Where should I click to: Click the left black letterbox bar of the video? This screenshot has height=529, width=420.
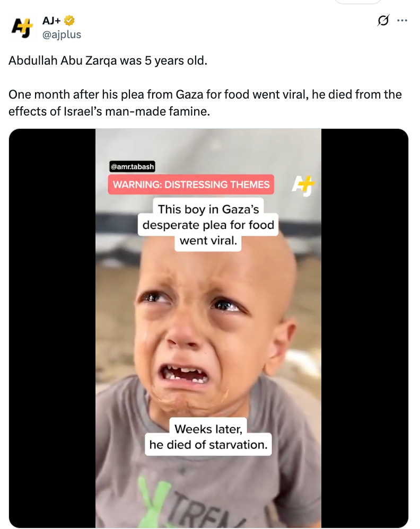pos(52,328)
